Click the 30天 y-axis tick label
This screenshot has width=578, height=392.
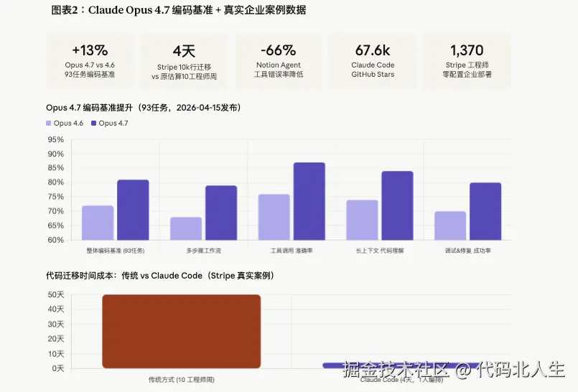click(56, 325)
